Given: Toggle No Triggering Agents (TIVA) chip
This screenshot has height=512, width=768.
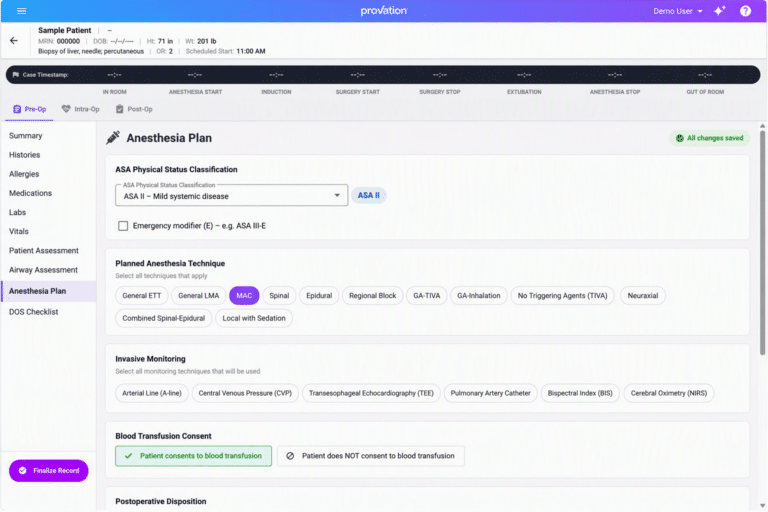Looking at the screenshot, I should pyautogui.click(x=562, y=295).
